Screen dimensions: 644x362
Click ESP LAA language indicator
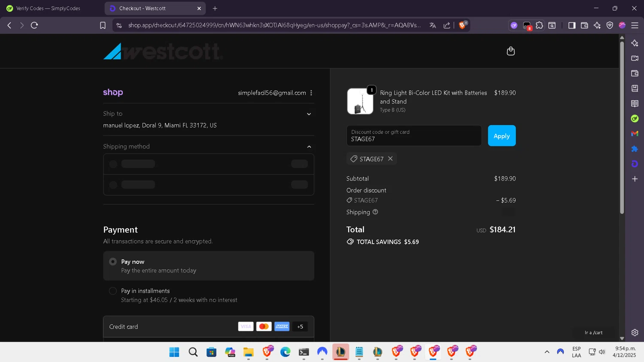pyautogui.click(x=576, y=352)
